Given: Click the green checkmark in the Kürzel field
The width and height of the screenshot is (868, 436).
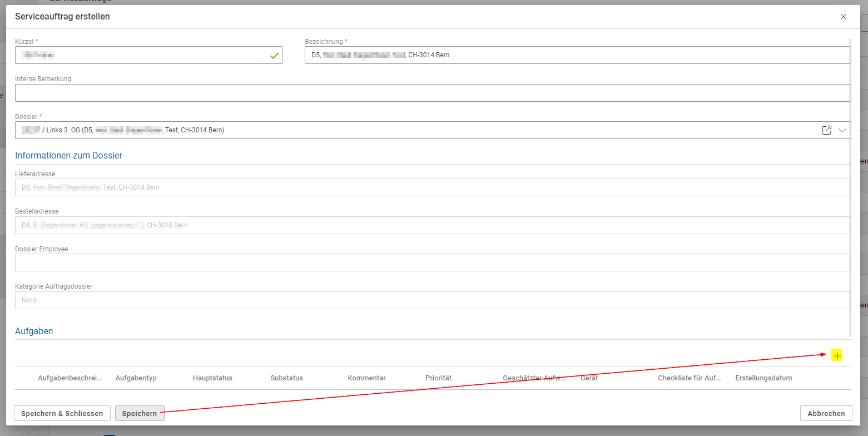Looking at the screenshot, I should click(274, 56).
